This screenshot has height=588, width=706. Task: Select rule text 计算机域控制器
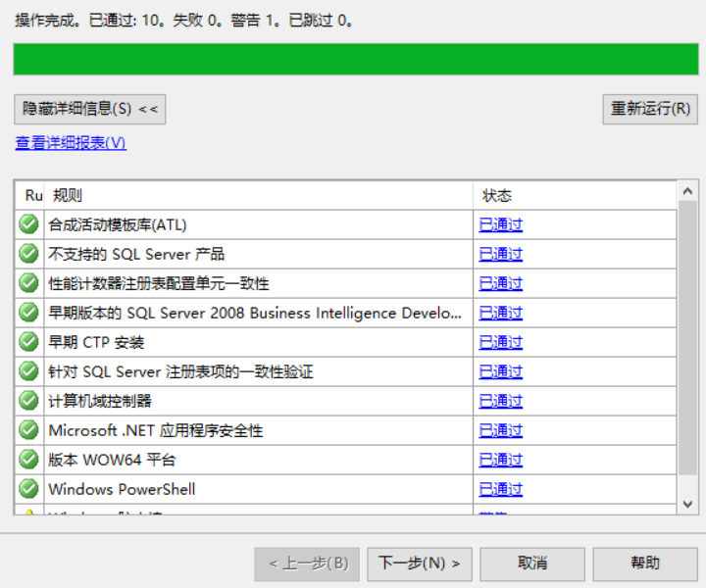tap(100, 401)
